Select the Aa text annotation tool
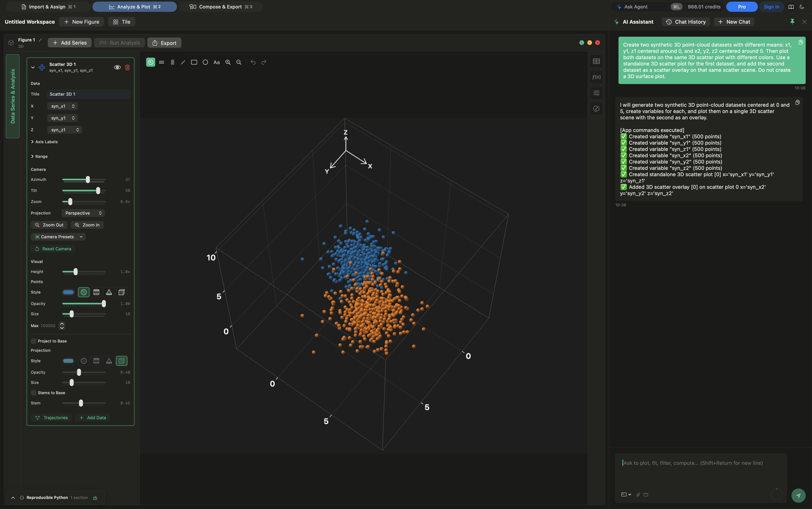812x509 pixels. (x=217, y=62)
